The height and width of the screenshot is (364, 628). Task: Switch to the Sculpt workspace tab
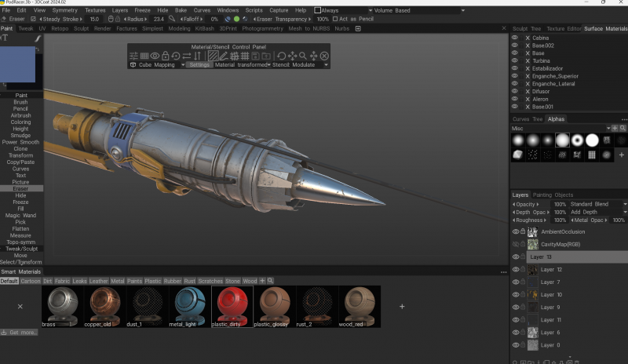pyautogui.click(x=81, y=28)
